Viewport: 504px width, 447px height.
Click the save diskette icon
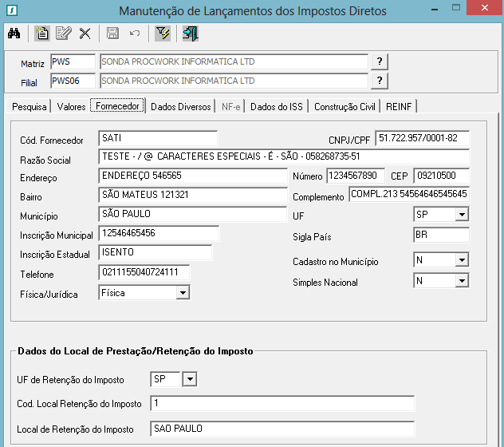point(112,34)
